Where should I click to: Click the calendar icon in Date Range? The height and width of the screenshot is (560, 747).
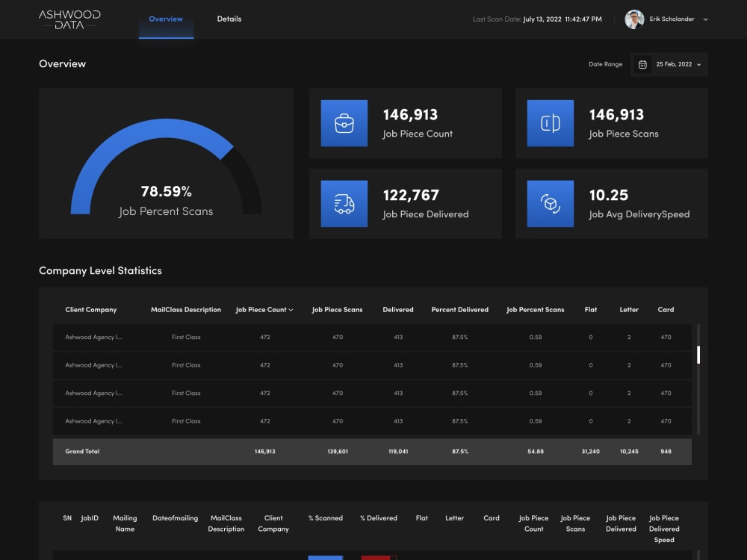click(x=642, y=64)
